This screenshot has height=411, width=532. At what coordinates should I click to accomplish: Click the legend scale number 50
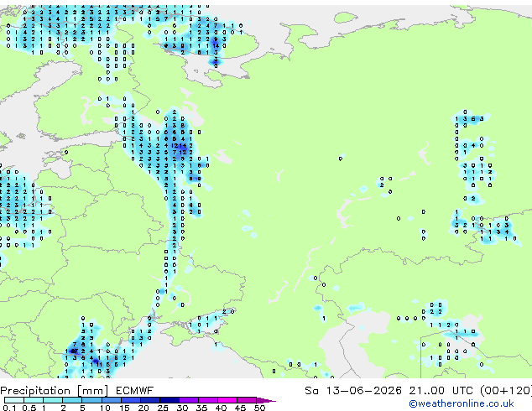tap(259, 408)
